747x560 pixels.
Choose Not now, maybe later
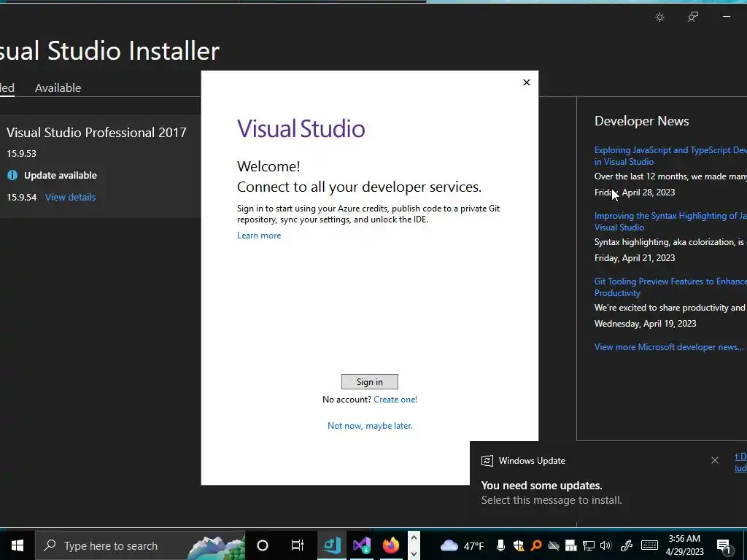pyautogui.click(x=370, y=426)
